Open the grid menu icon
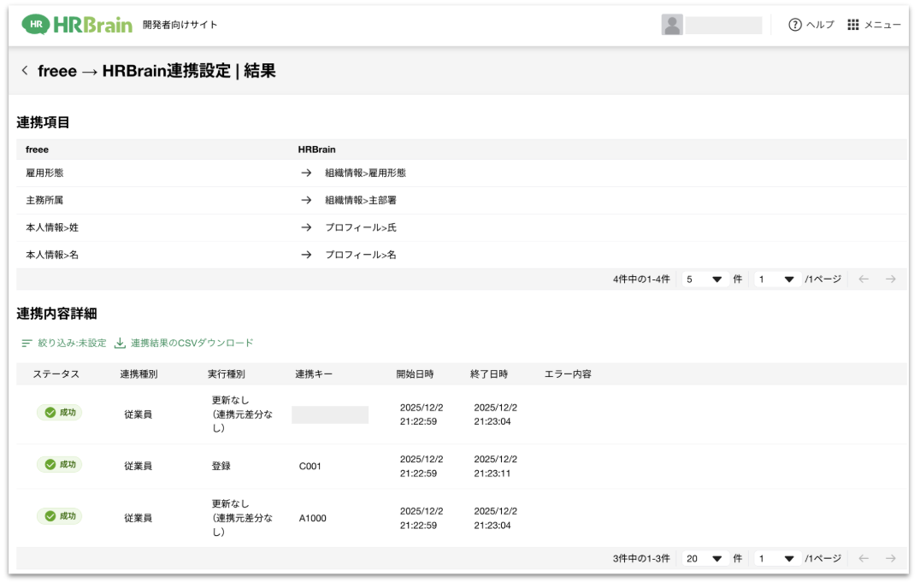 852,25
